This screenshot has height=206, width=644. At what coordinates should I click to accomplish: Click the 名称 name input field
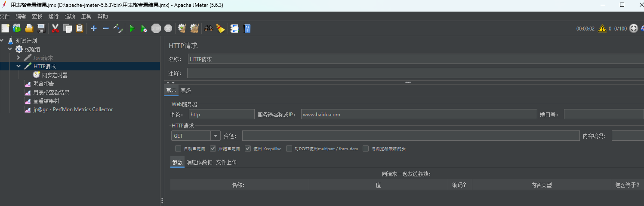pos(416,59)
